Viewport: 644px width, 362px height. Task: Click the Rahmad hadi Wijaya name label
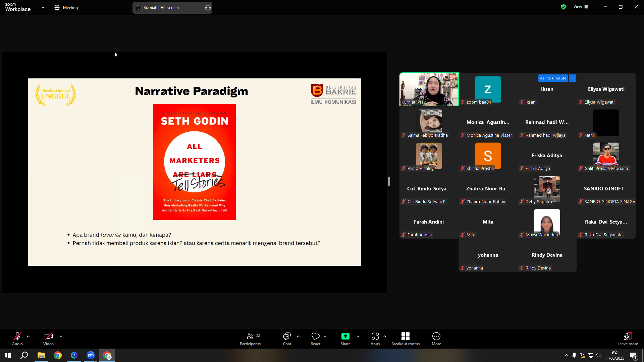click(545, 135)
